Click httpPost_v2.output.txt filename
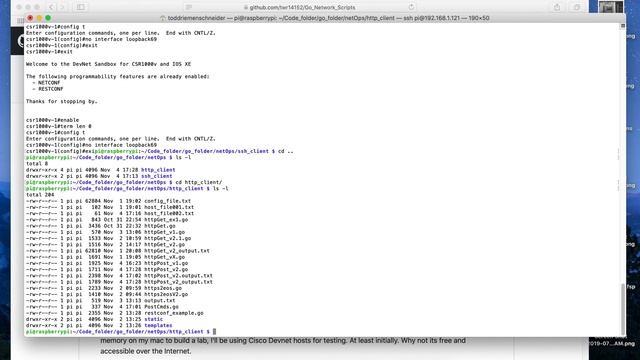The image size is (640, 360). [x=178, y=276]
